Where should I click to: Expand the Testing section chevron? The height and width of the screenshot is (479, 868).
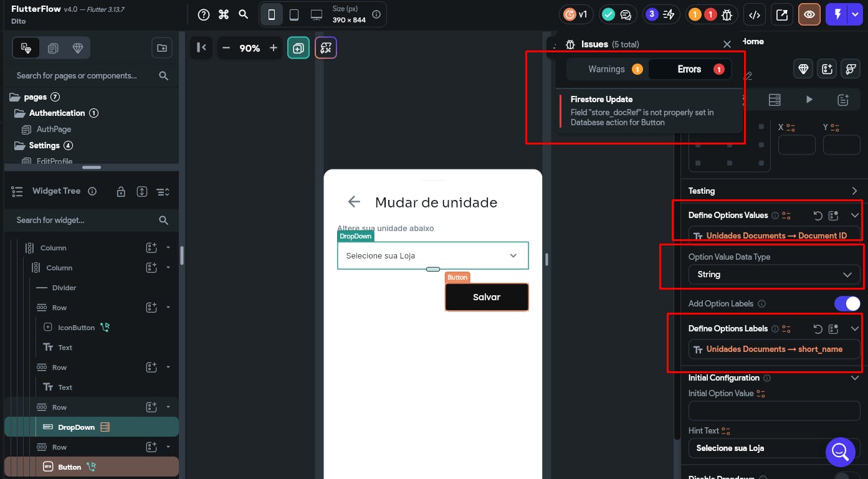click(854, 191)
